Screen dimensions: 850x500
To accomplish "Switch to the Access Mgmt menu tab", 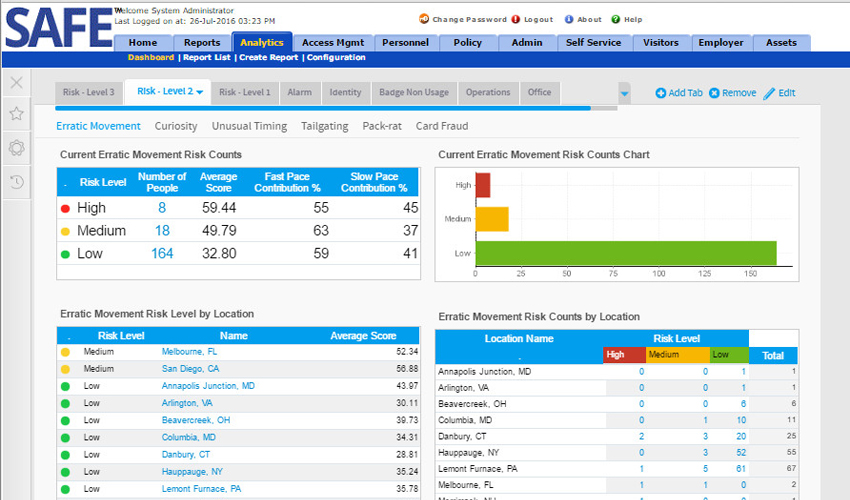I will (x=333, y=43).
